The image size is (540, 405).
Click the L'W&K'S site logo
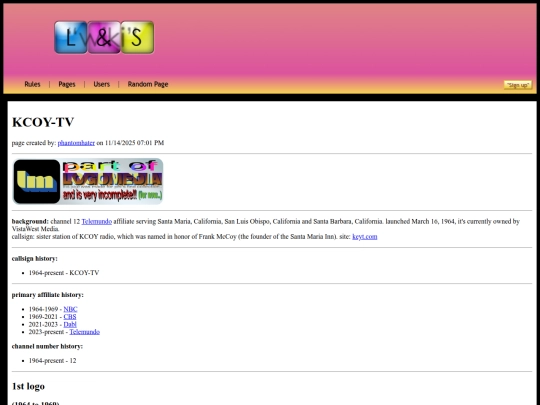(104, 37)
